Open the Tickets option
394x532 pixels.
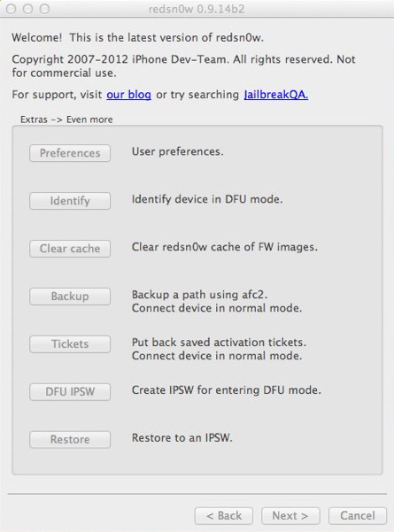click(70, 344)
